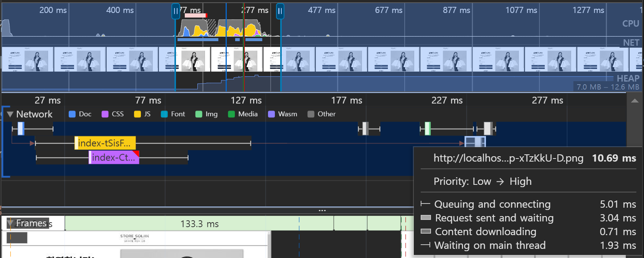Click the yellow JS legend swatch
Viewport: 644px width, 258px height.
coord(137,114)
